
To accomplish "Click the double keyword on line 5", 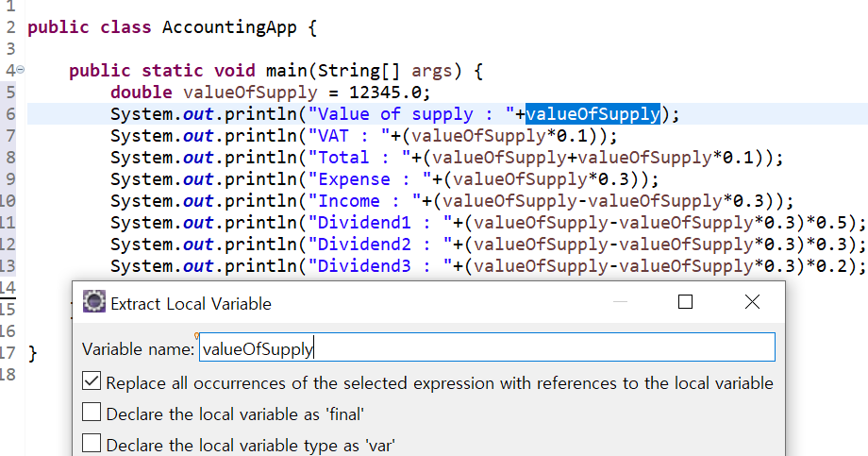I will [142, 92].
